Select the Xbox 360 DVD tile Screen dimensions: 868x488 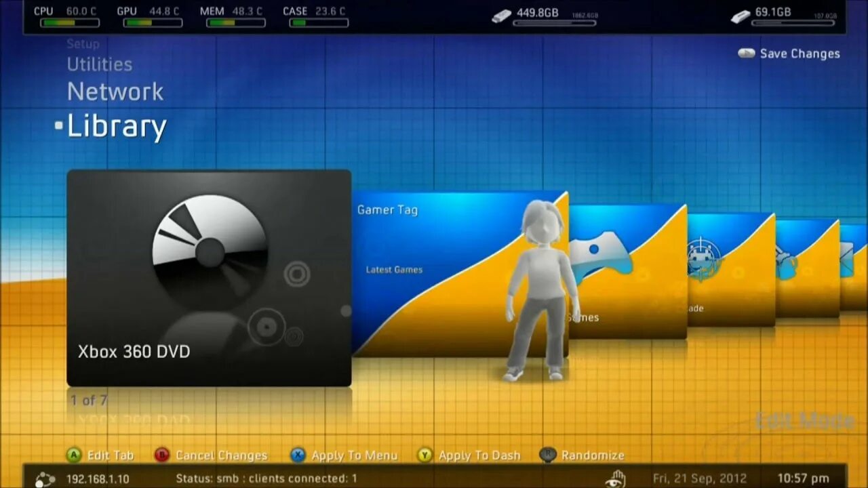click(209, 278)
